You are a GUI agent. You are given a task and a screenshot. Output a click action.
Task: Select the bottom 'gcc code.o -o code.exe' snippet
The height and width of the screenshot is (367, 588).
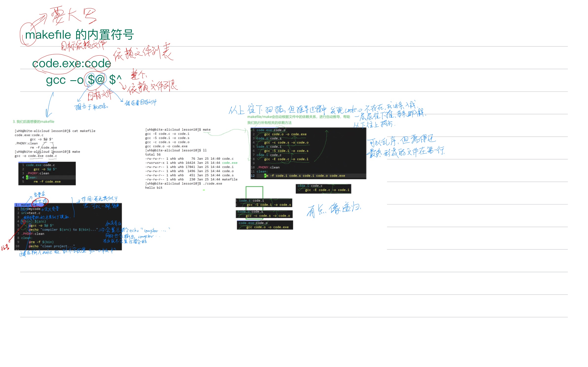pos(265,225)
